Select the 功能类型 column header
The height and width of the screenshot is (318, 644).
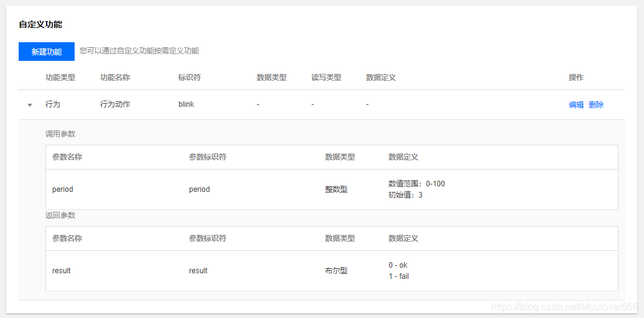[x=60, y=78]
